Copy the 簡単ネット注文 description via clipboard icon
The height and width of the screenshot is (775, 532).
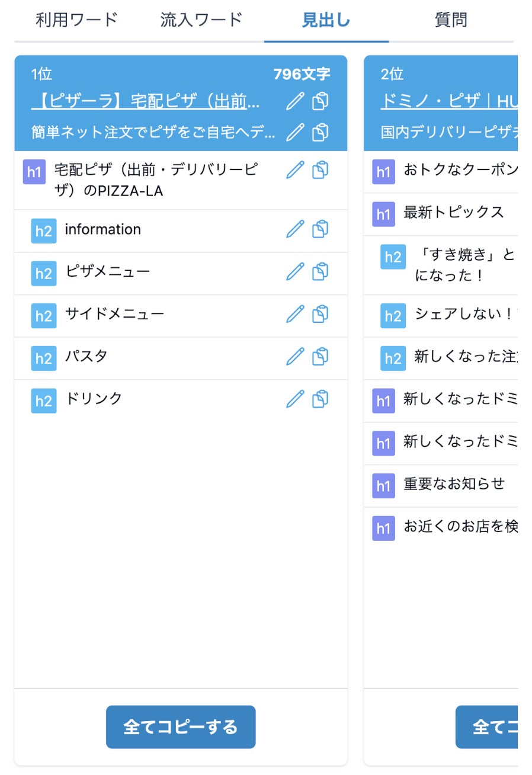pyautogui.click(x=321, y=132)
